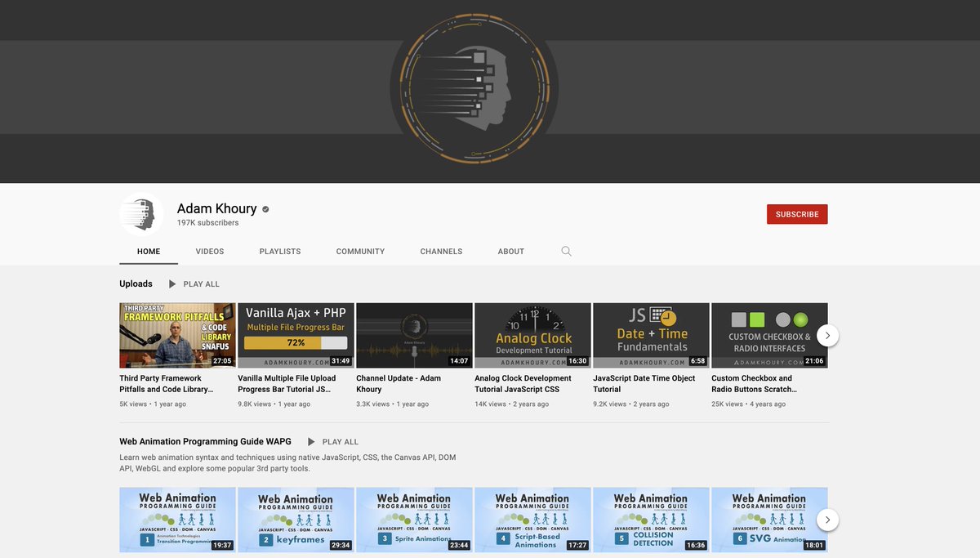Open JS Date + Time Fundamentals thumbnail
Image resolution: width=980 pixels, height=558 pixels.
tap(651, 336)
